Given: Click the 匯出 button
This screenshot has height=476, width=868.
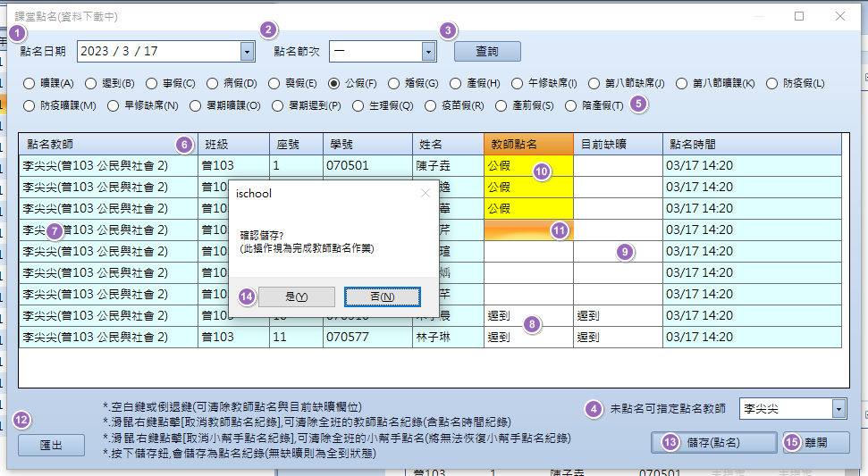Looking at the screenshot, I should coord(52,444).
